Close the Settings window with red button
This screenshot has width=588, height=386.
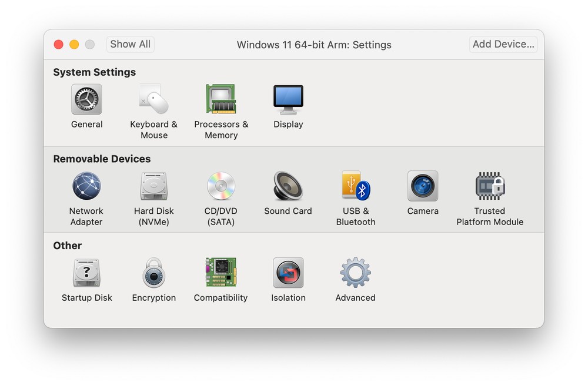[58, 45]
